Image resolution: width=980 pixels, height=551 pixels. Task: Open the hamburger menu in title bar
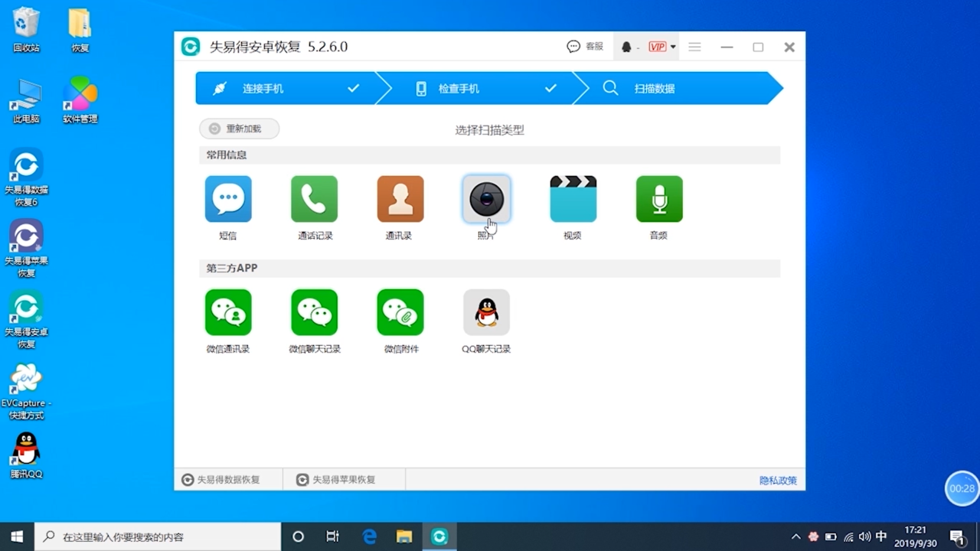[x=695, y=47]
